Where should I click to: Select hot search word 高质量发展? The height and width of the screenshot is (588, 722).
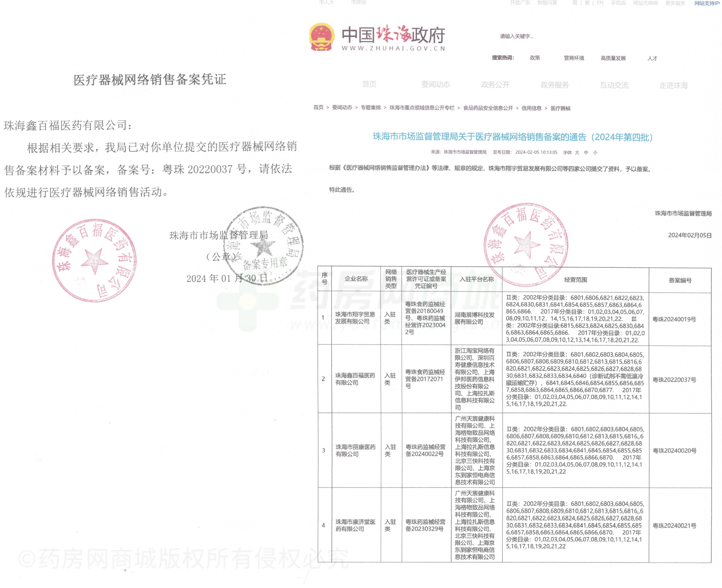coord(613,58)
